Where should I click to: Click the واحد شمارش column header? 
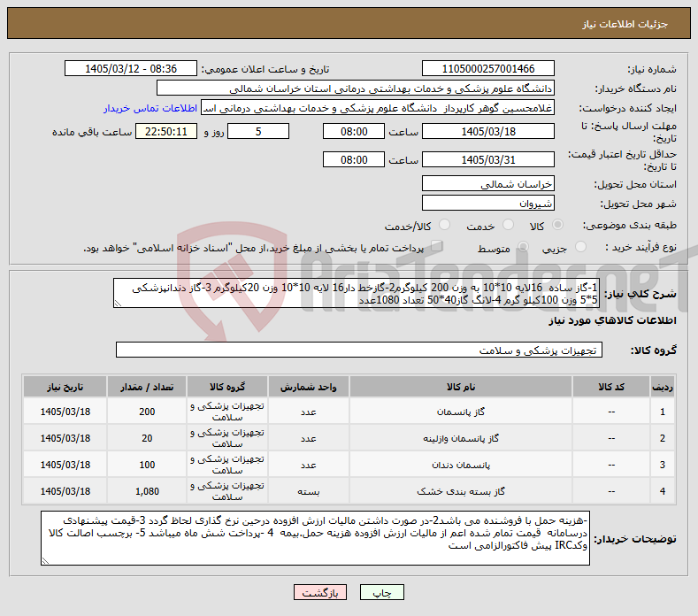coord(308,387)
